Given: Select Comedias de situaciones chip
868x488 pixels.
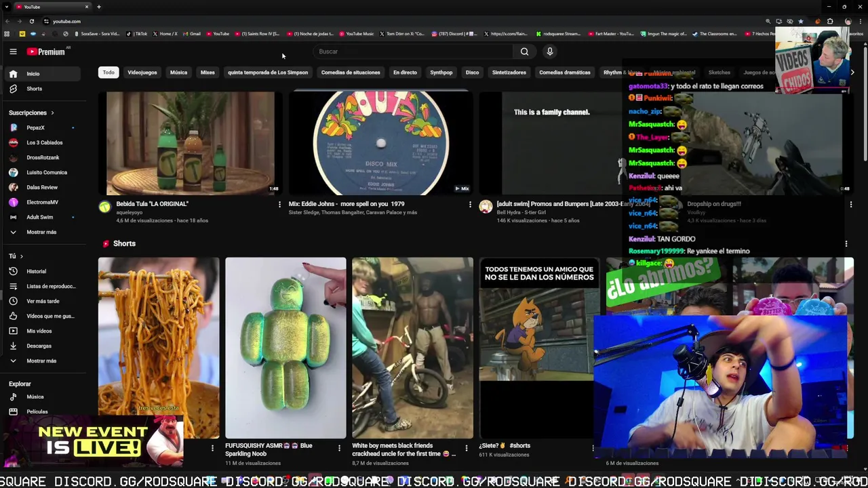Looking at the screenshot, I should 351,73.
